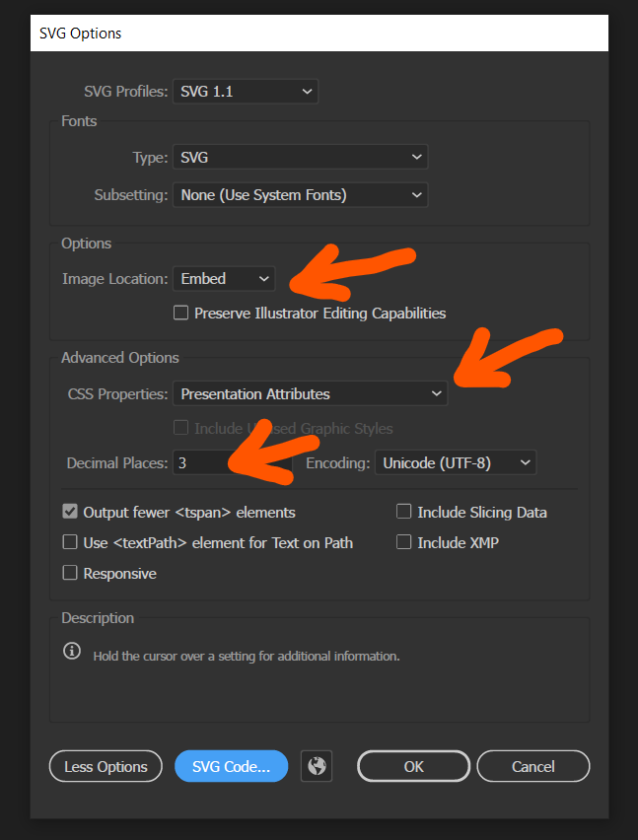Image resolution: width=638 pixels, height=840 pixels.
Task: Open the Subsetting dropdown menu
Action: pos(300,195)
